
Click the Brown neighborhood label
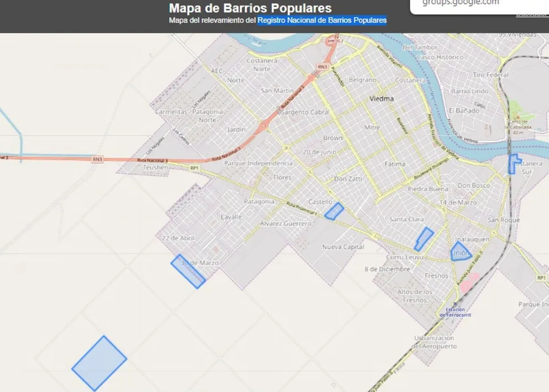(x=333, y=138)
